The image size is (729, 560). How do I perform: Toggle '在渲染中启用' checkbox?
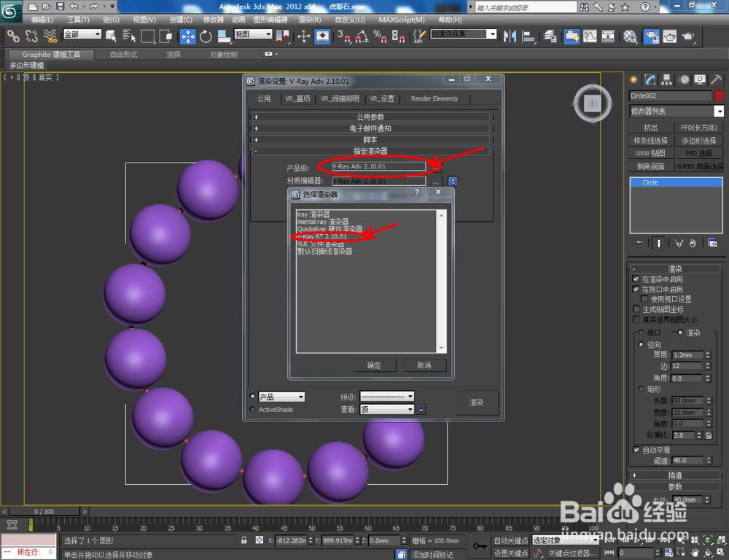point(636,279)
